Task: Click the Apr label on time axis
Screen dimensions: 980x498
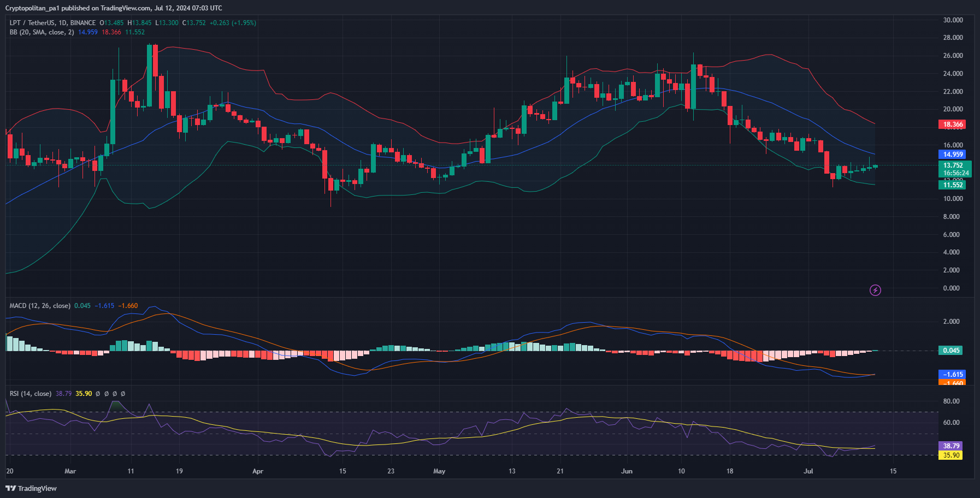Action: [258, 471]
